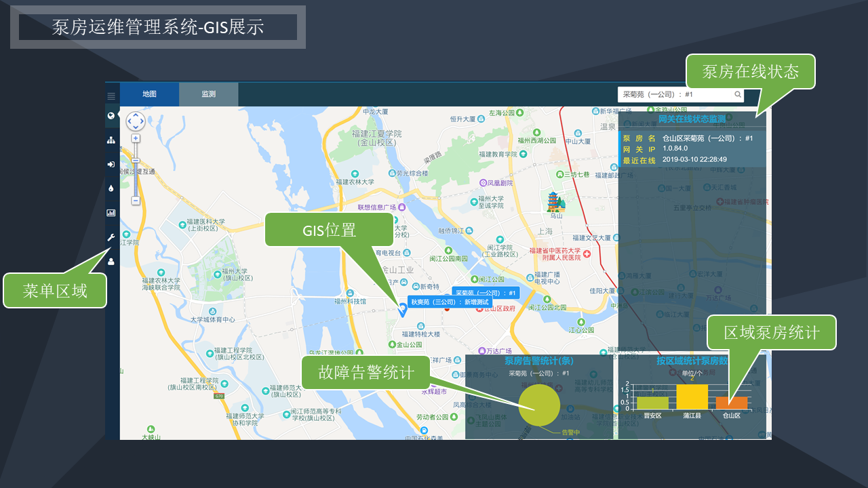The width and height of the screenshot is (868, 488).
Task: Open the wrench maintenance sidebar icon
Action: pyautogui.click(x=111, y=237)
